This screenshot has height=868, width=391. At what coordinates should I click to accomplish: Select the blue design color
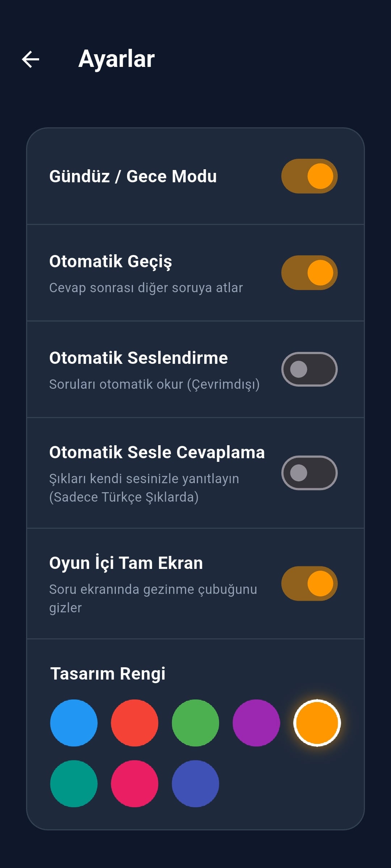pos(74,723)
